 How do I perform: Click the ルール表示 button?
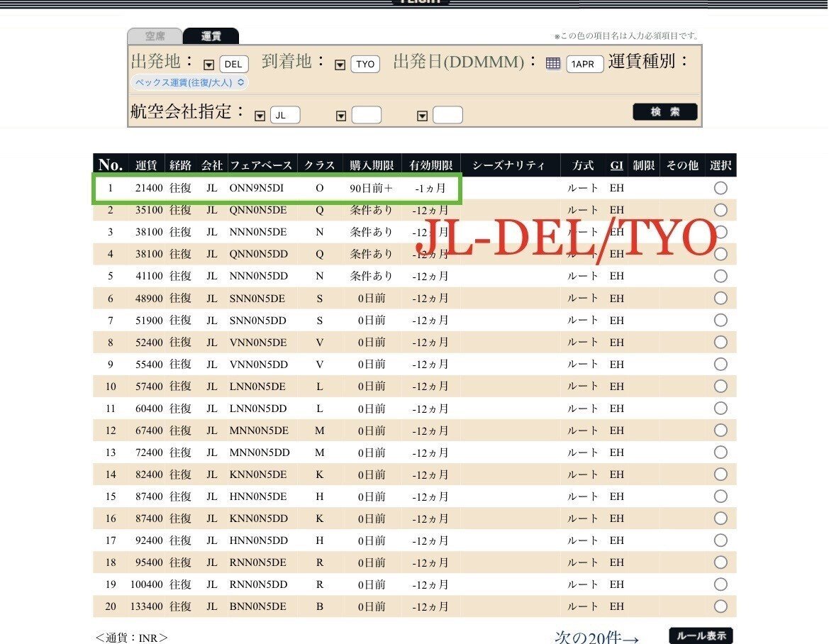pyautogui.click(x=701, y=635)
